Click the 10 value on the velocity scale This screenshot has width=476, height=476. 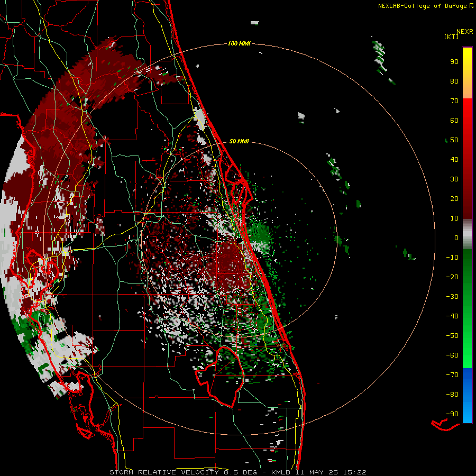pyautogui.click(x=454, y=218)
